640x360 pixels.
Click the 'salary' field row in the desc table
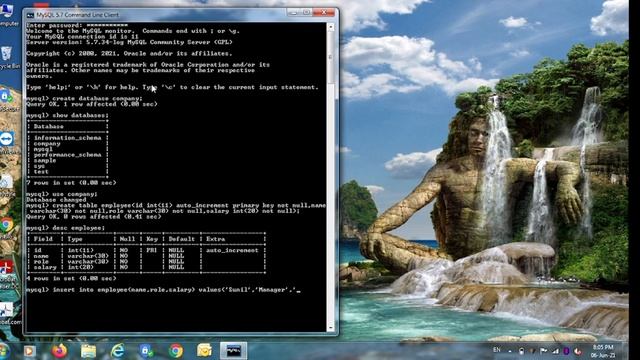click(x=146, y=267)
